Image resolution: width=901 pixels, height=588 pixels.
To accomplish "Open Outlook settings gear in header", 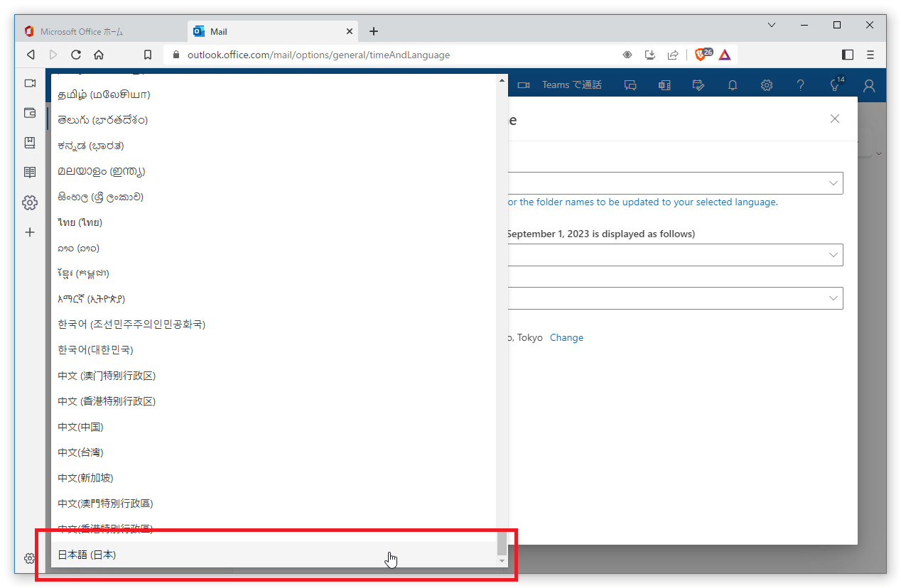I will (x=767, y=85).
